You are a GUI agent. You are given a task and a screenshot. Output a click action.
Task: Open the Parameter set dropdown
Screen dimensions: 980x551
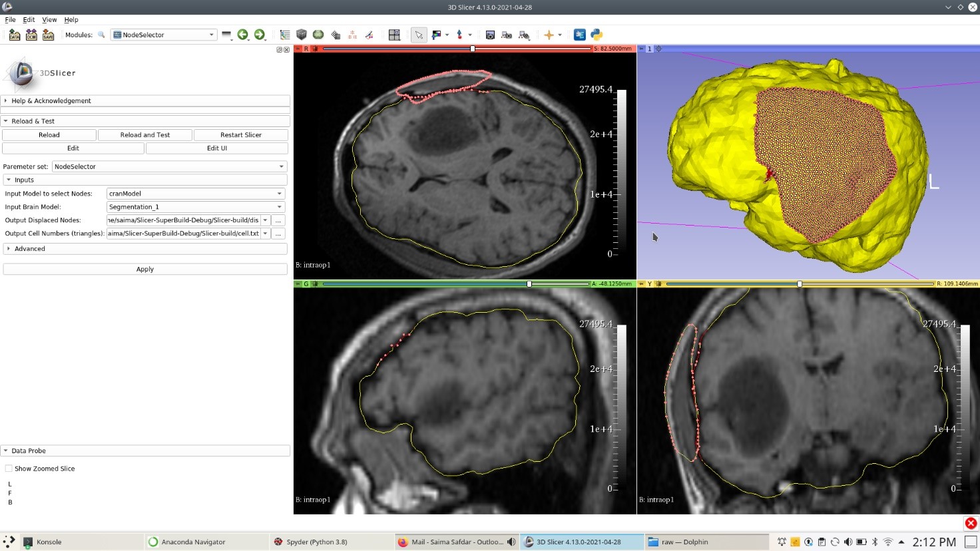(169, 166)
